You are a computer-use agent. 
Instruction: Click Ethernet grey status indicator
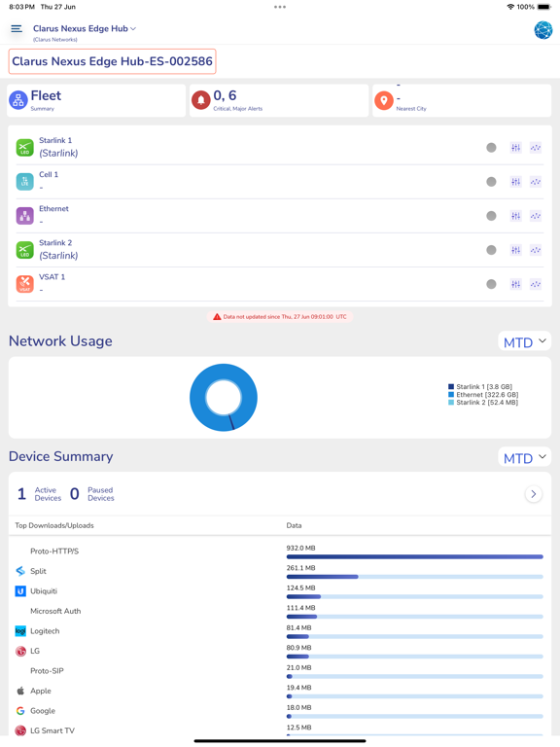(491, 216)
